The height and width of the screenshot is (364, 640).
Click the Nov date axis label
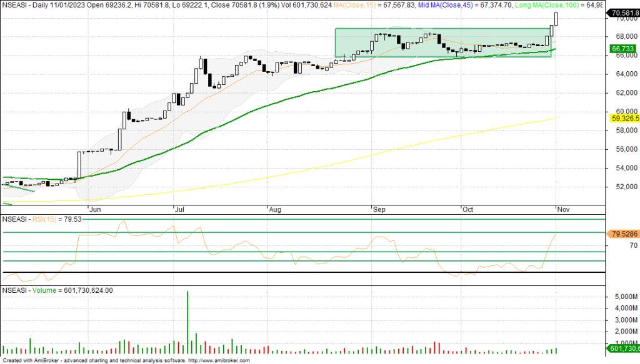tap(562, 209)
